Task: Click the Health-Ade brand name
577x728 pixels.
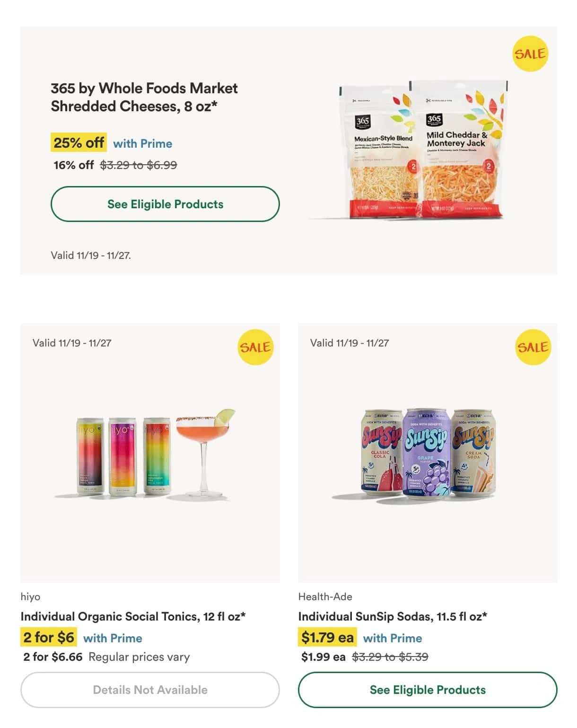Action: pyautogui.click(x=325, y=596)
